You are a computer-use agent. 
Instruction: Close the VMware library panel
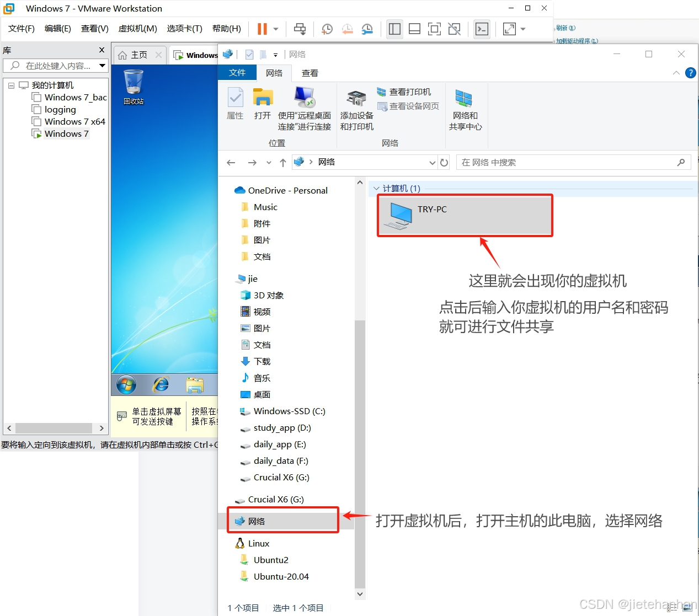point(102,50)
